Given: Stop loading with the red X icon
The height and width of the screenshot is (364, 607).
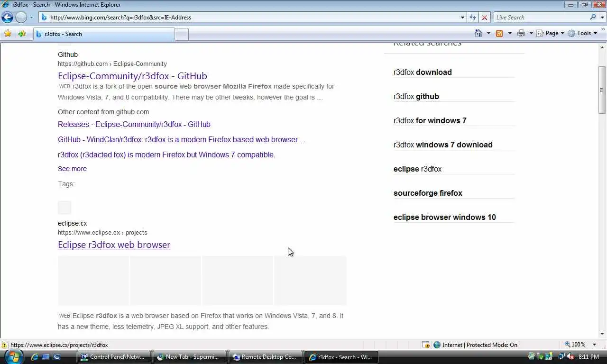Looking at the screenshot, I should tap(484, 18).
